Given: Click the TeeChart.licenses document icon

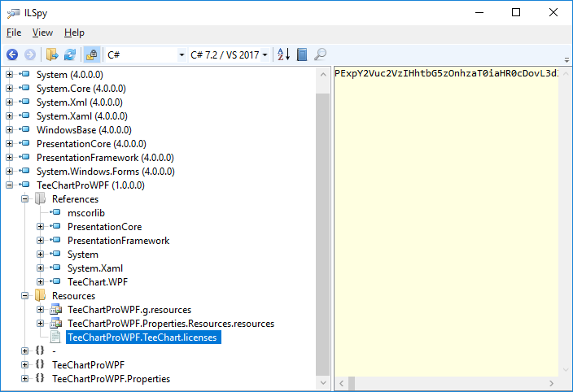Looking at the screenshot, I should [x=55, y=338].
